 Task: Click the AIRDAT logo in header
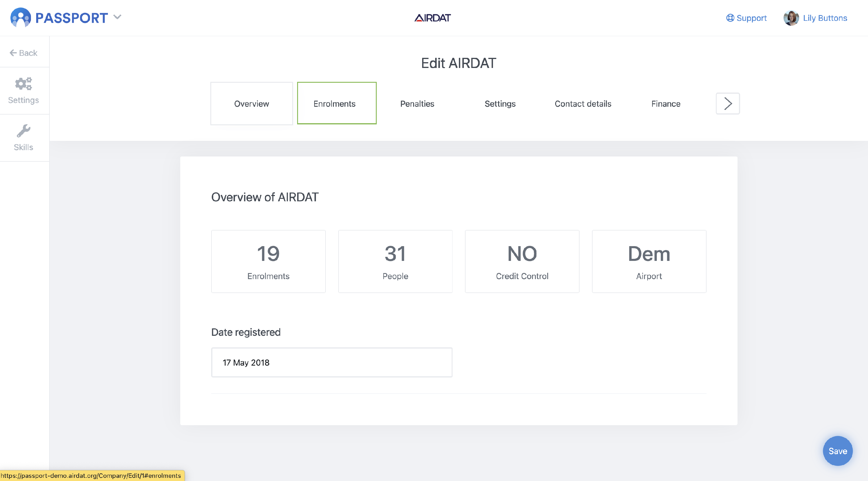(x=433, y=18)
